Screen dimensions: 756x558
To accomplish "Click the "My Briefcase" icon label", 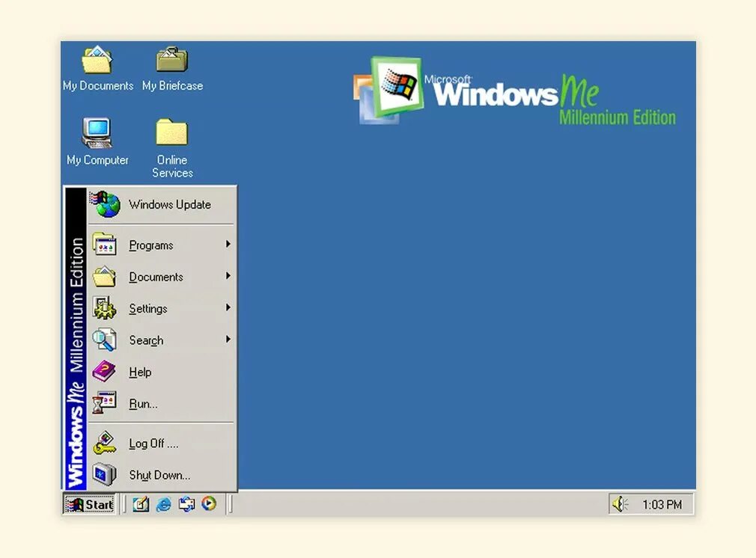I will [172, 86].
